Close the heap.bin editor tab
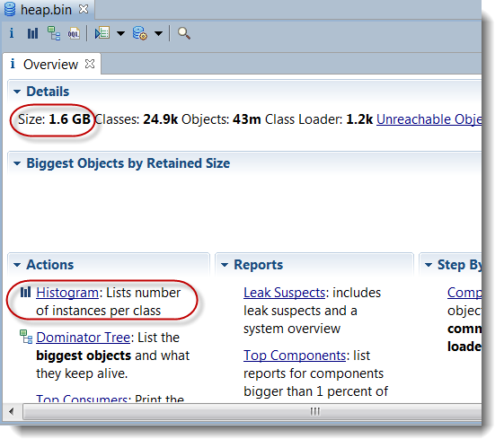 [x=84, y=9]
